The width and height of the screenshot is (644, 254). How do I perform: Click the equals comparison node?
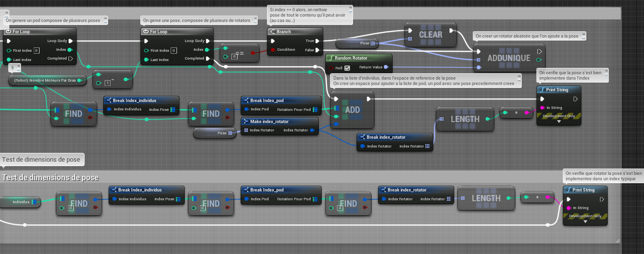pyautogui.click(x=240, y=52)
